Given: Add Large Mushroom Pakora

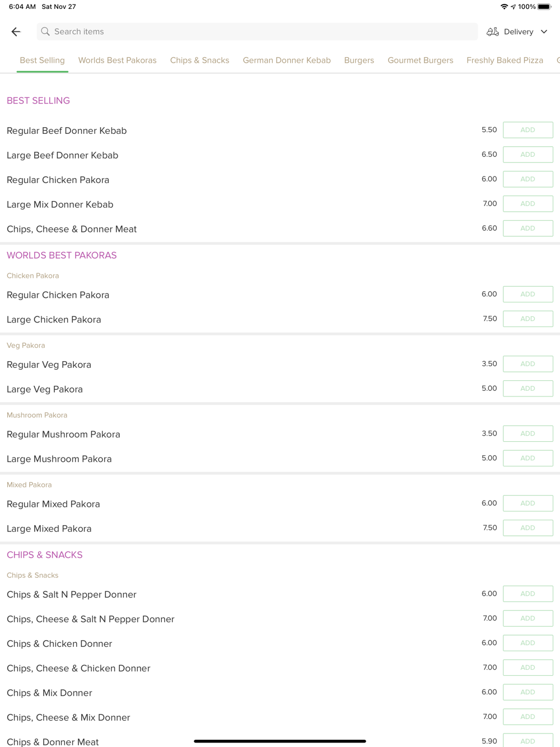Looking at the screenshot, I should (528, 458).
